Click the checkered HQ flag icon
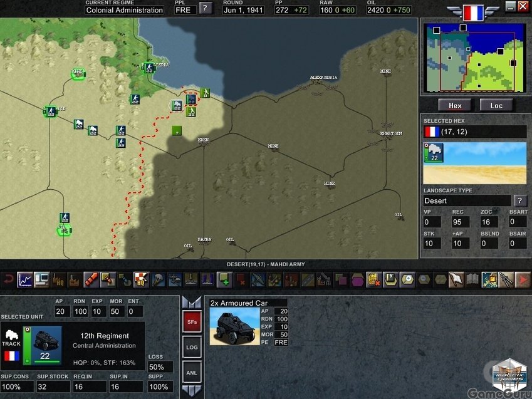Image resolution: width=532 pixels, height=399 pixels. tap(141, 280)
